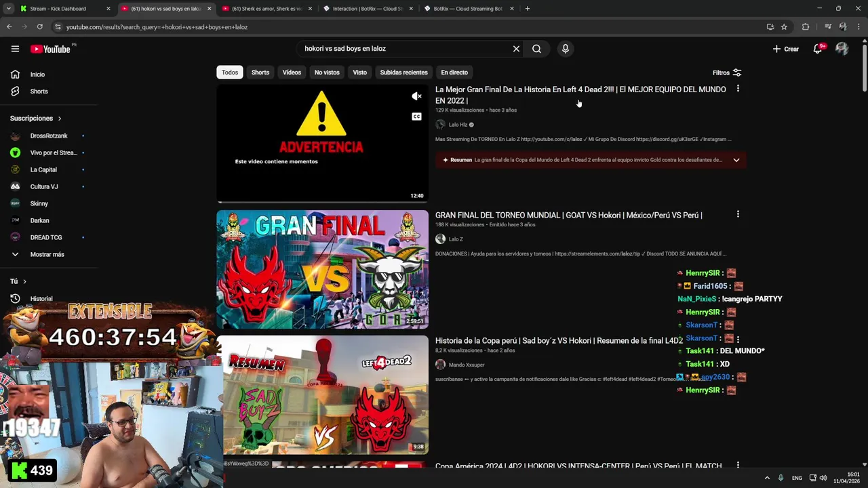
Task: Open Copa América 2024 video title
Action: [x=578, y=466]
